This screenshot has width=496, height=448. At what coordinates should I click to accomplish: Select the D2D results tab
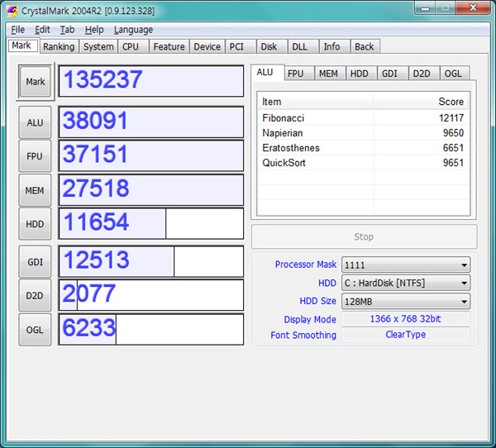424,74
